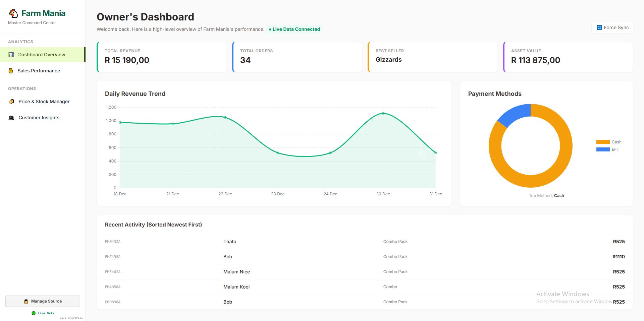Image resolution: width=644 pixels, height=321 pixels.
Task: Click the Sales Performance money bag icon
Action: (x=11, y=70)
